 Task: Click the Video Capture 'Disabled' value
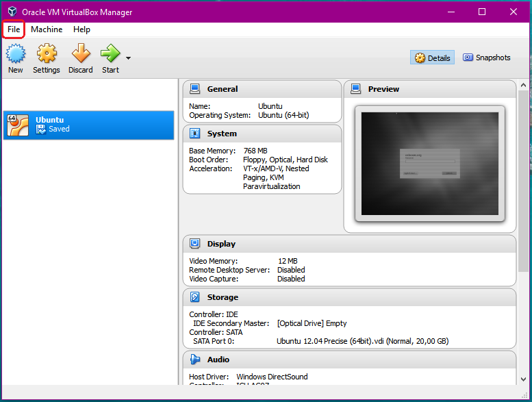291,279
